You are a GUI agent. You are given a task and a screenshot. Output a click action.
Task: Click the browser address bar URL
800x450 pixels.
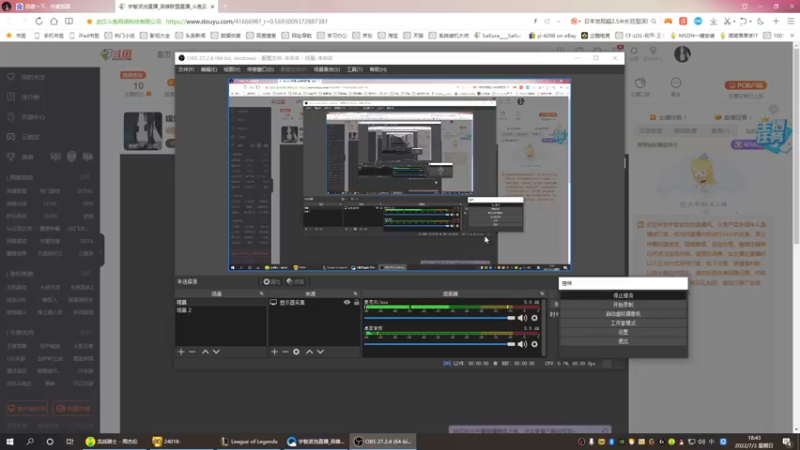tap(246, 21)
